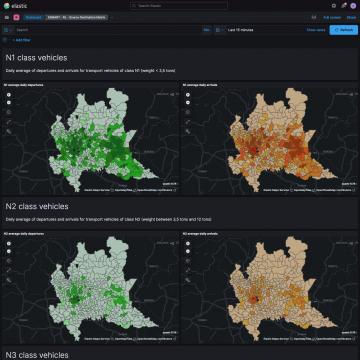Click the global search field
Viewport: 360px width, 360px height.
pyautogui.click(x=179, y=6)
